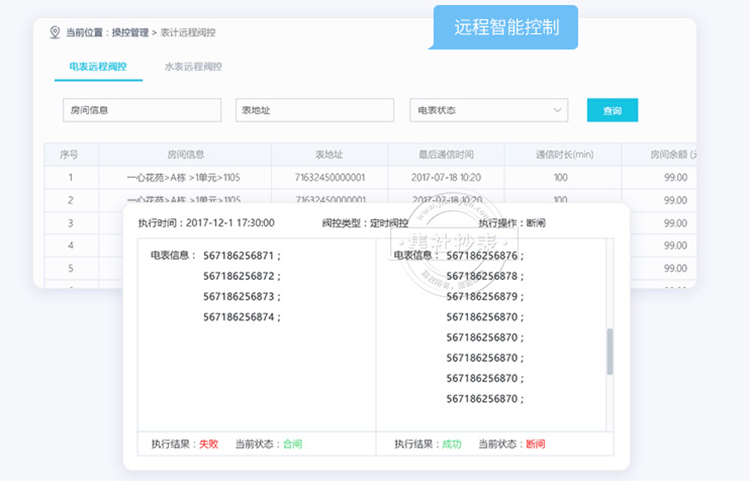The height and width of the screenshot is (481, 750).
Task: Sort by 最后通信时间 column header
Action: pos(446,154)
